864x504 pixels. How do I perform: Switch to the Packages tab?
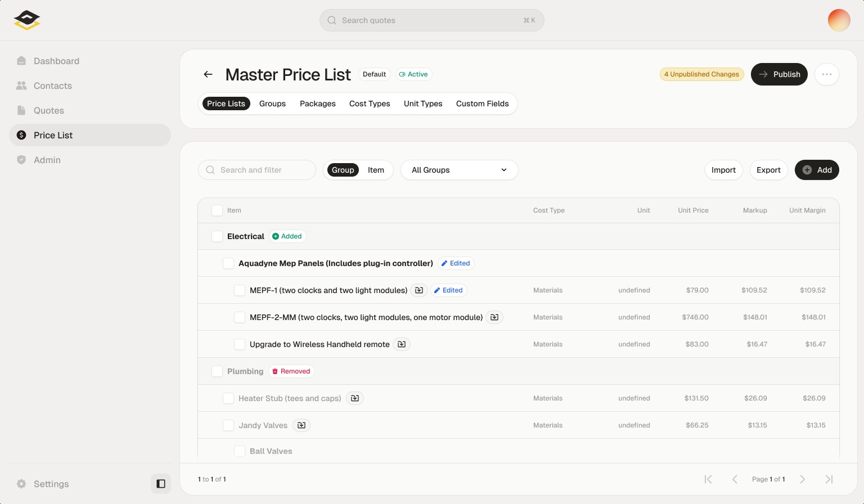(x=318, y=103)
